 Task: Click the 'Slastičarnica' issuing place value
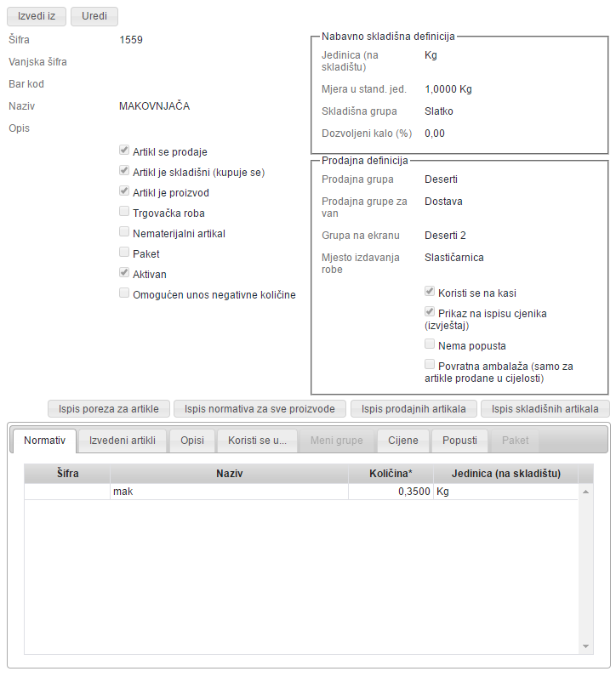(x=454, y=258)
